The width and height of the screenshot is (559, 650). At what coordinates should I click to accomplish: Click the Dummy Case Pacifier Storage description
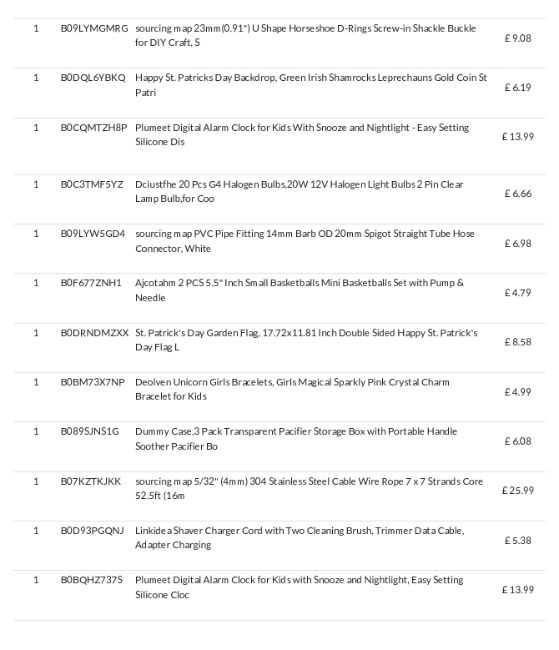tap(296, 439)
